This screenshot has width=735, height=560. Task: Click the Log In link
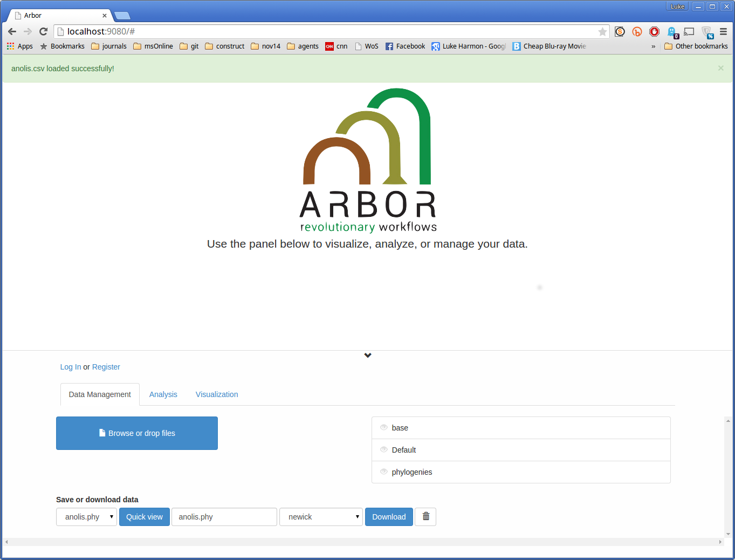click(71, 367)
